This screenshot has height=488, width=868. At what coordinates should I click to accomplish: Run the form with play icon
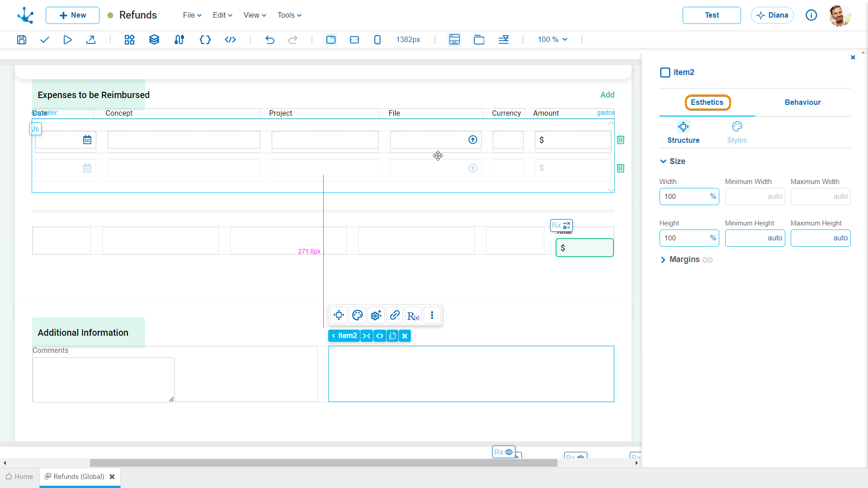click(x=67, y=40)
